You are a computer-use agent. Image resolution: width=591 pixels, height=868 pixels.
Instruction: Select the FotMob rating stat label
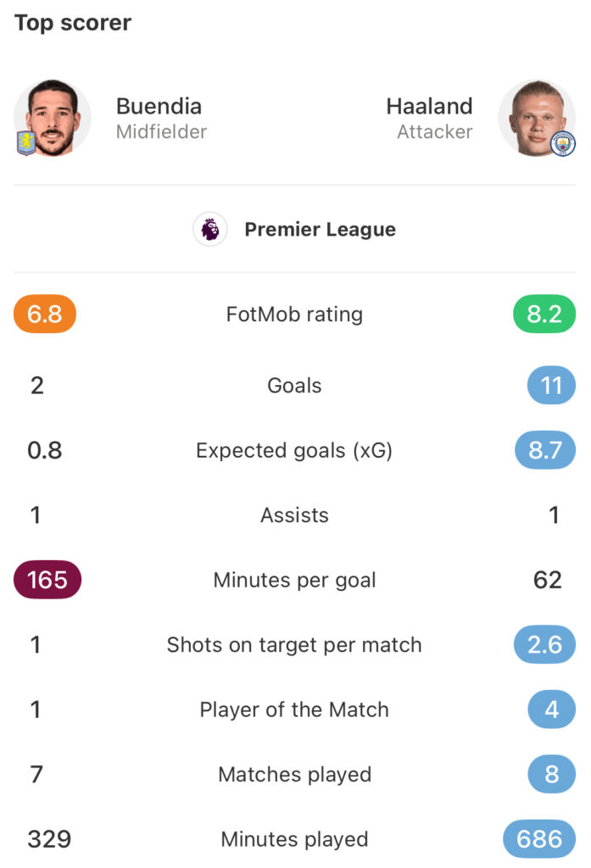click(294, 314)
